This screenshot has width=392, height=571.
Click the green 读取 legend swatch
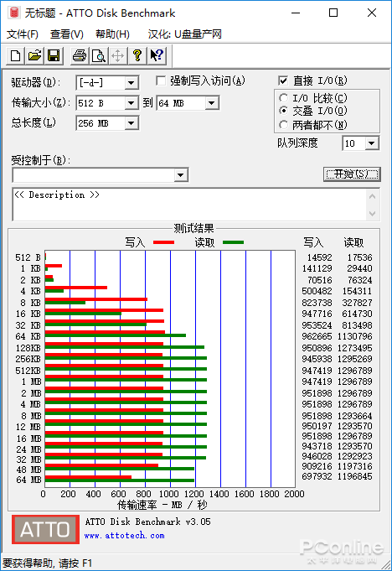233,242
